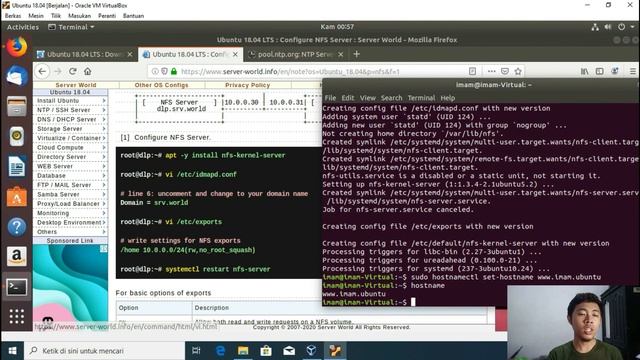This screenshot has width=640, height=360.
Task: Show Firefox sidebars icon
Action: pos(600,71)
